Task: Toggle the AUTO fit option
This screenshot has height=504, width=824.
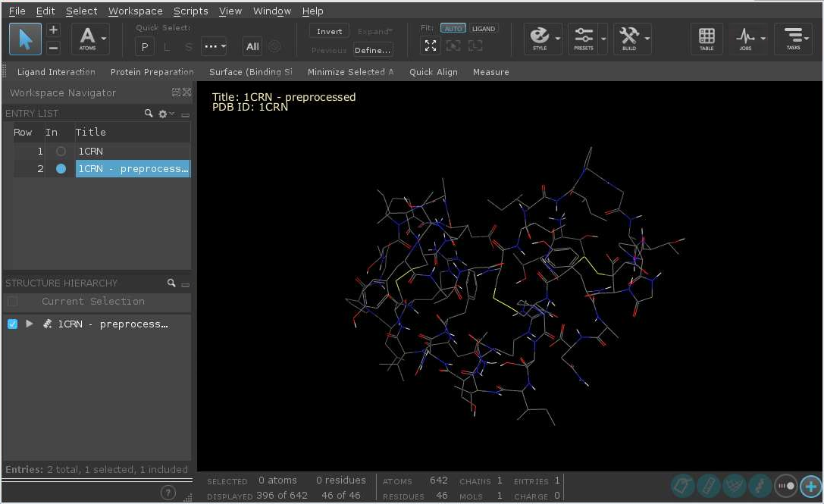Action: pos(453,29)
